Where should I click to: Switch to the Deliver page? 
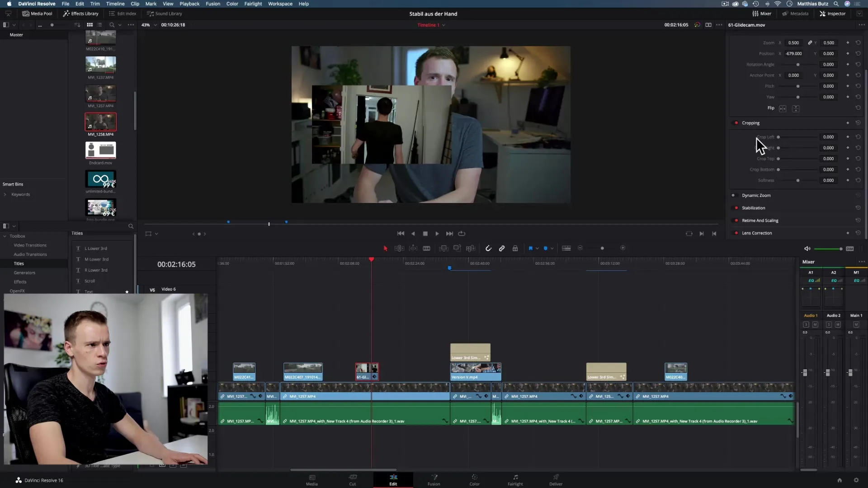coord(556,480)
